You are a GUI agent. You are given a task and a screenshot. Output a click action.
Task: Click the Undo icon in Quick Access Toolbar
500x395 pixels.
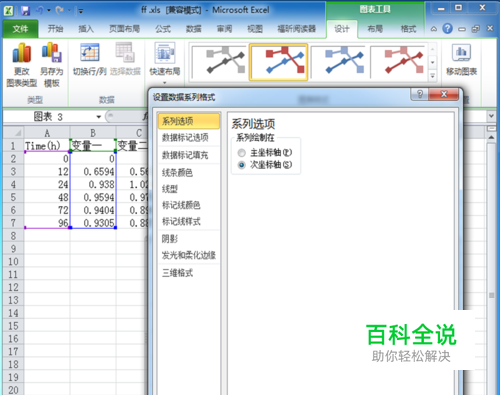pos(40,11)
